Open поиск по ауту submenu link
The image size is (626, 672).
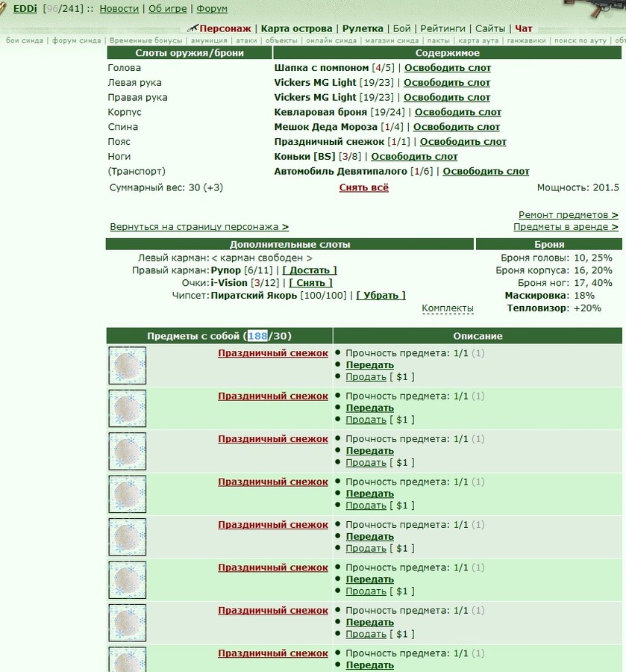click(580, 40)
